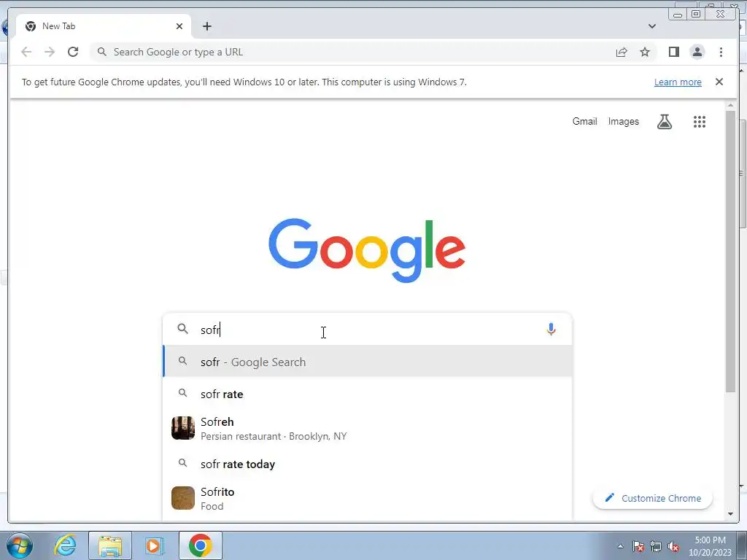Open Chrome's three-dot menu

pyautogui.click(x=721, y=52)
